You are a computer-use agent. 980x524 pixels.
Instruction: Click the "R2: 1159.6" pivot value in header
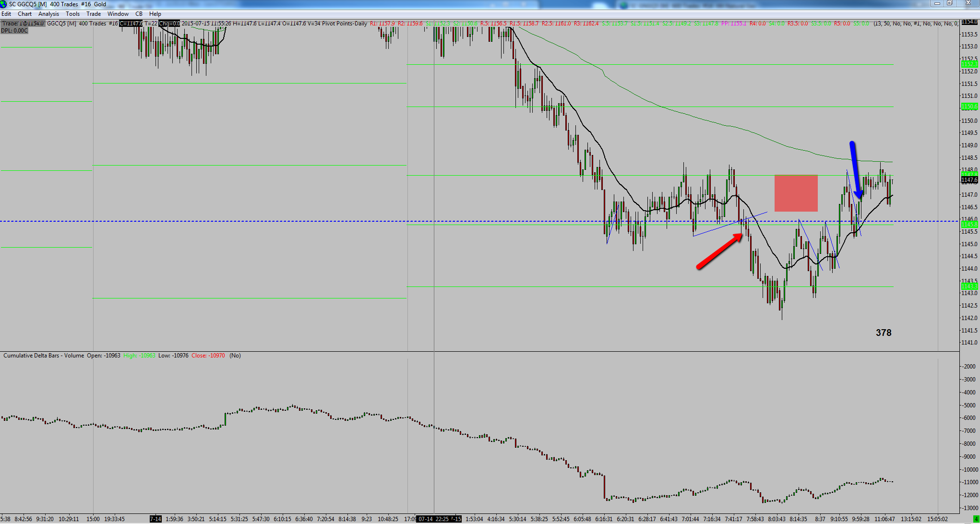(x=410, y=24)
